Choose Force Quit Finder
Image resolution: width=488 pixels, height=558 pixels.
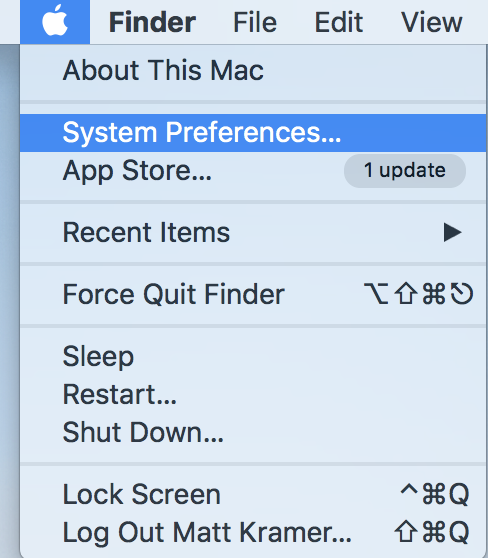coord(253,294)
